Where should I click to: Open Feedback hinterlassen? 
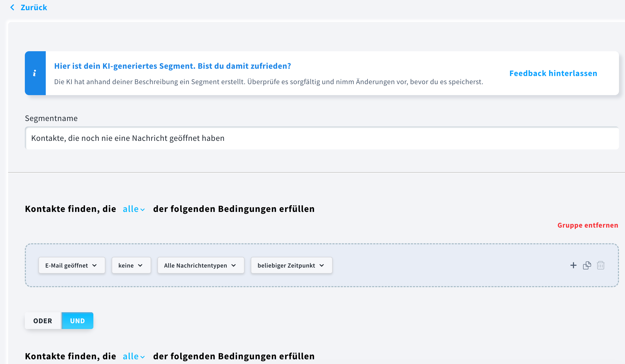pos(553,73)
